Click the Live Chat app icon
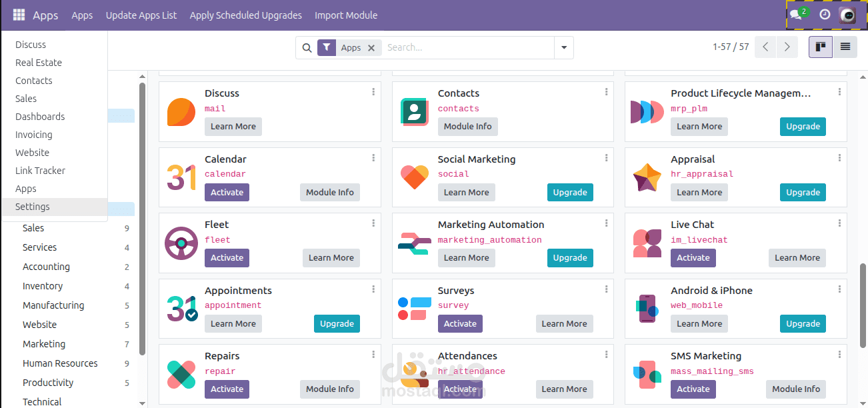The height and width of the screenshot is (408, 868). 647,243
